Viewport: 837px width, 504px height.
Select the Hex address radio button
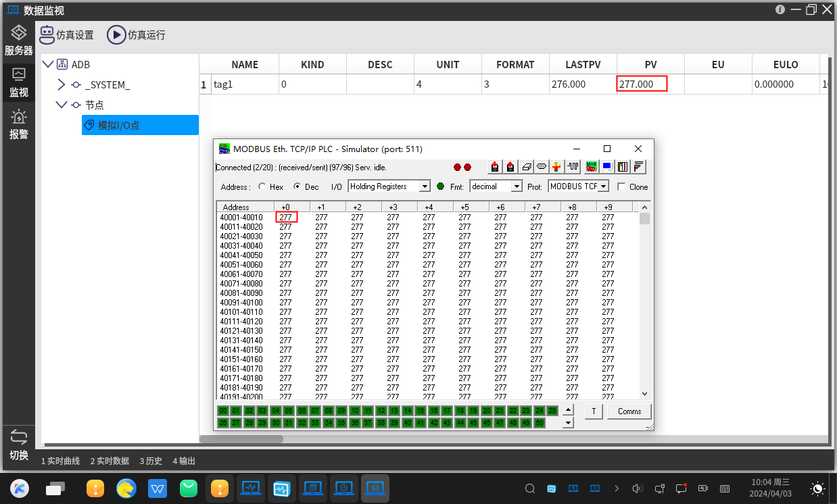click(x=262, y=186)
